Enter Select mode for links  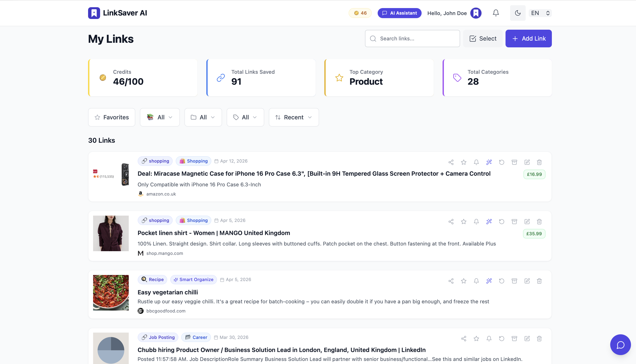pyautogui.click(x=483, y=38)
